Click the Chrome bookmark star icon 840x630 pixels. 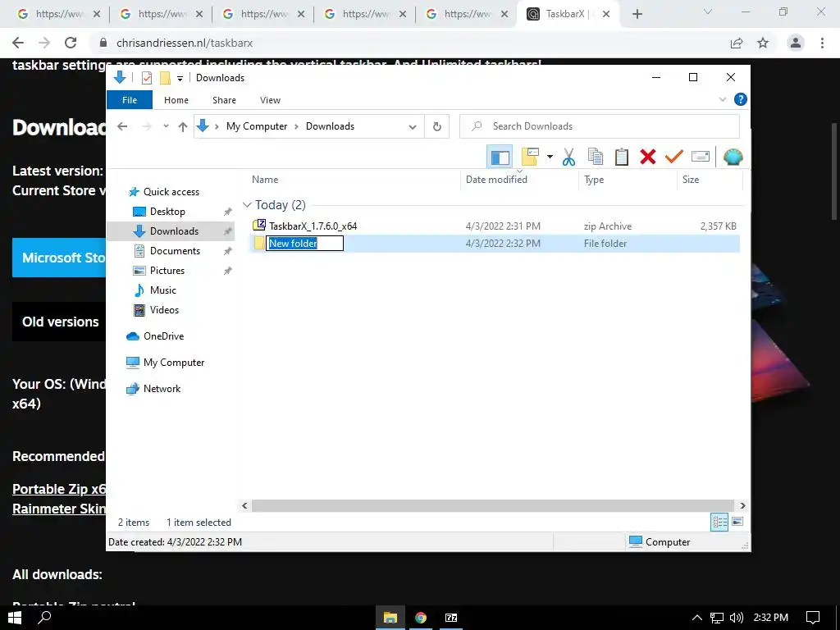pyautogui.click(x=763, y=43)
